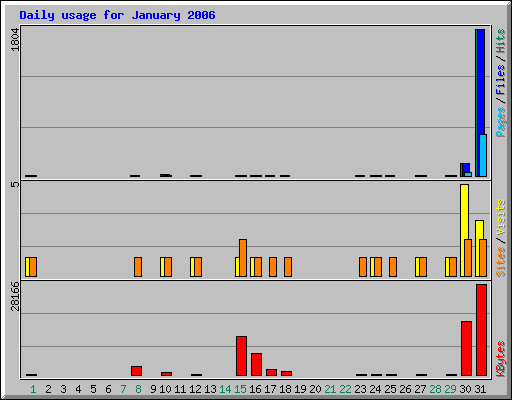This screenshot has height=400, width=512.
Task: Click the 28166 KBytes axis value
Action: pos(15,296)
